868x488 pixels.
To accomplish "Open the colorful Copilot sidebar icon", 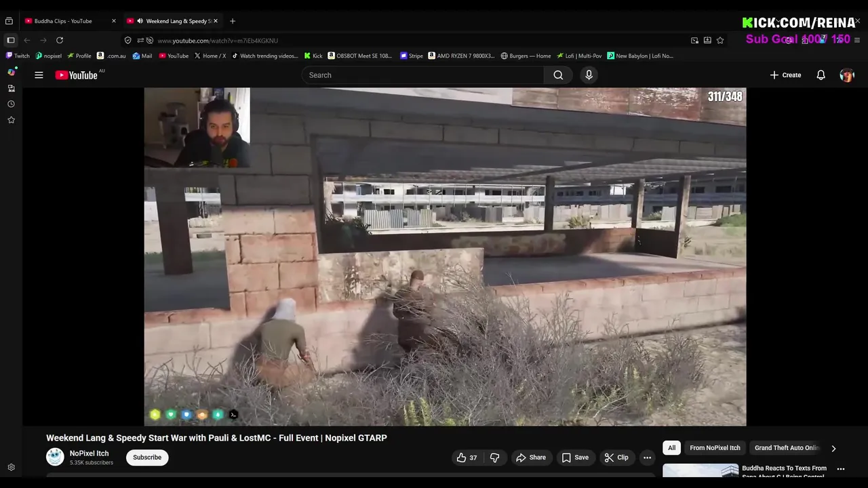I will pos(11,72).
